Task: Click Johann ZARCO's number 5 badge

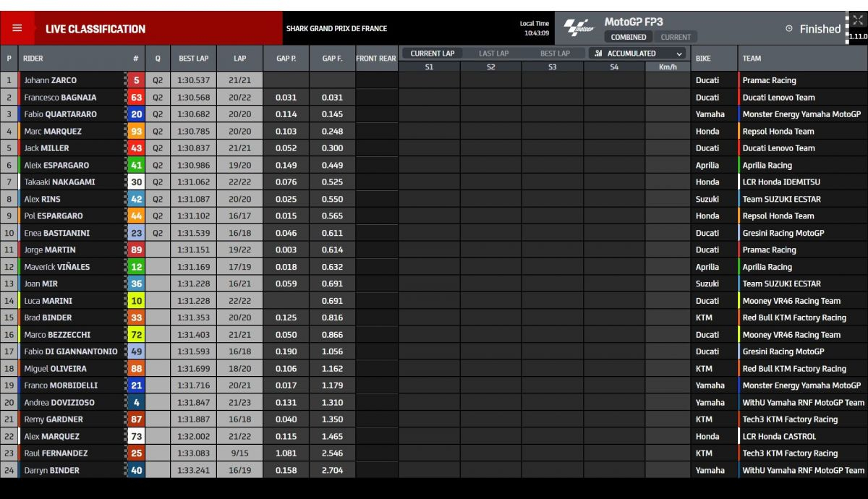Action: [136, 80]
